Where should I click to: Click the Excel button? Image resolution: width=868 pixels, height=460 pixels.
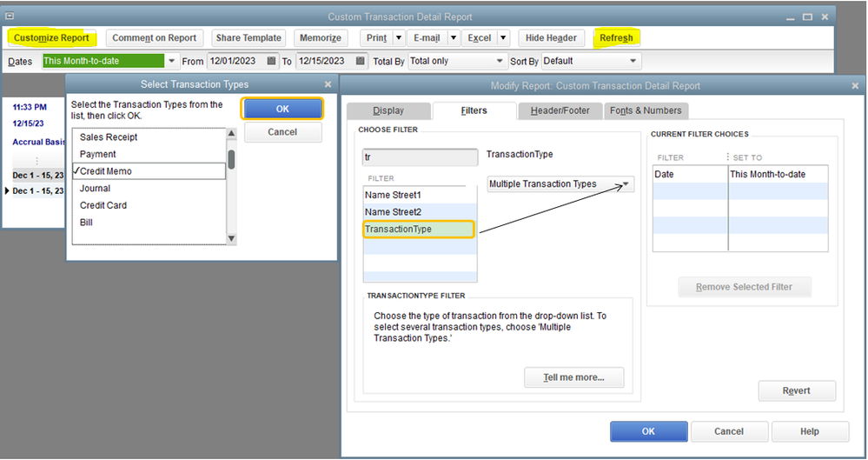(480, 37)
